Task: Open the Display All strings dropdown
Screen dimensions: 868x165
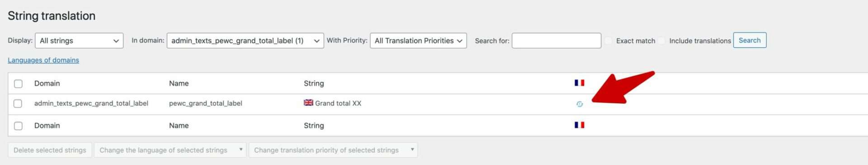Action: [79, 41]
